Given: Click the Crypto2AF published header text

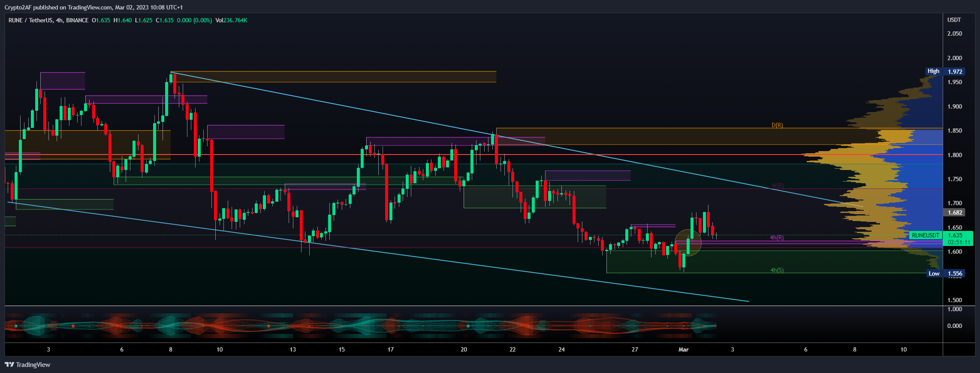Looking at the screenshot, I should pyautogui.click(x=93, y=7).
